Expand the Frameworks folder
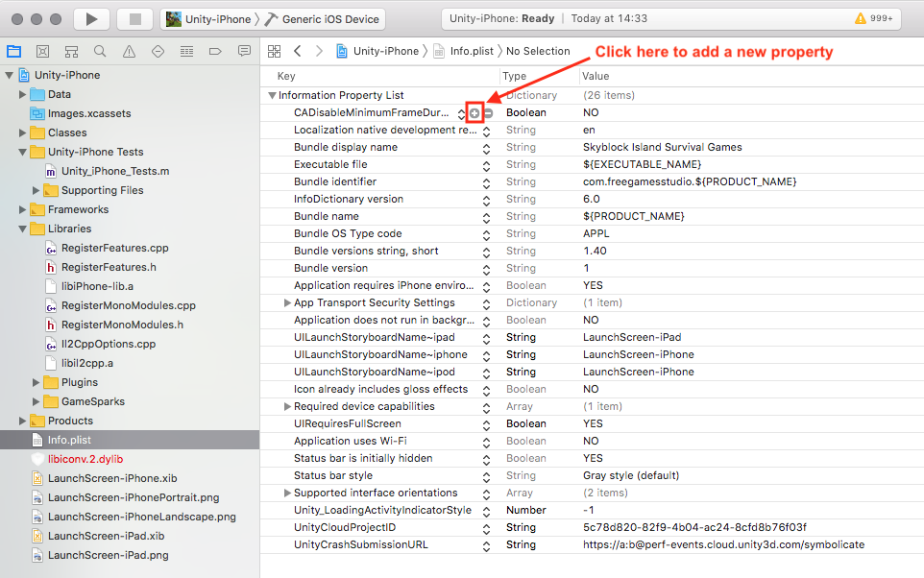This screenshot has height=578, width=924. pos(22,209)
